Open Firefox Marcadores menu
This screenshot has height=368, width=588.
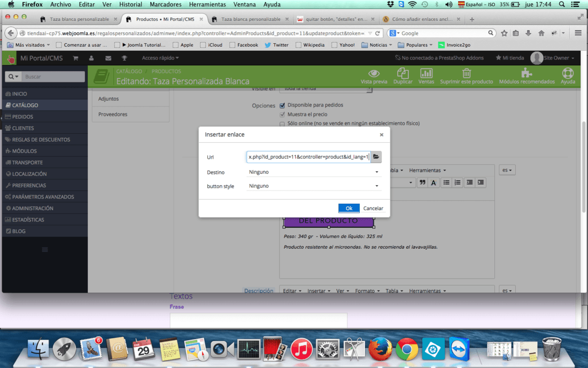(x=165, y=4)
